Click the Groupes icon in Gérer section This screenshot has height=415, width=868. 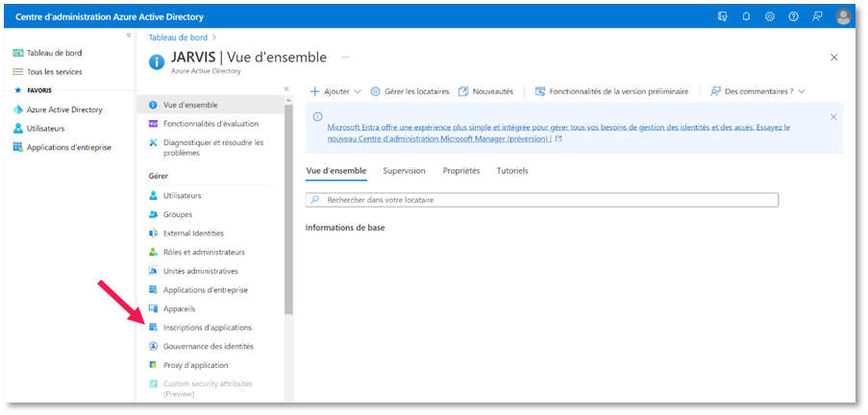click(154, 214)
